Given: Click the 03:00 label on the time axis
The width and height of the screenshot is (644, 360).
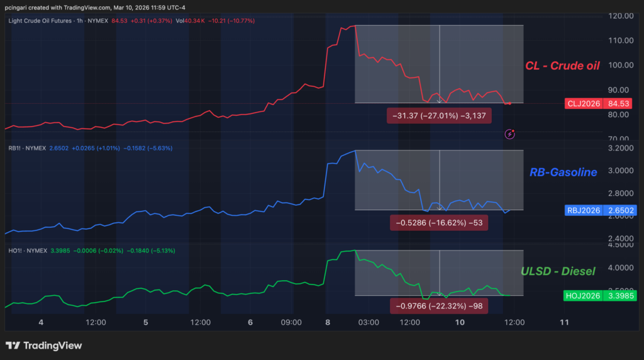Looking at the screenshot, I should (369, 322).
